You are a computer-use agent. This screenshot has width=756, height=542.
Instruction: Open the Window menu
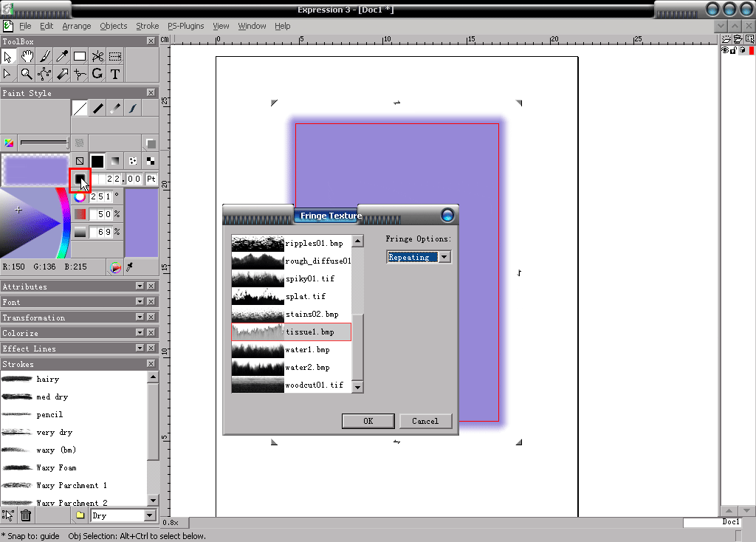pos(252,26)
